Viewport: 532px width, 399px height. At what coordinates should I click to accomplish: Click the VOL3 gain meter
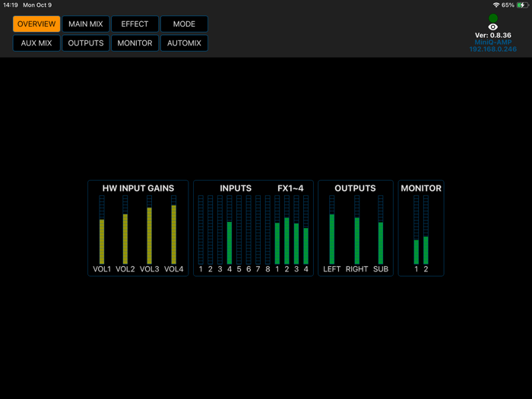pyautogui.click(x=149, y=230)
